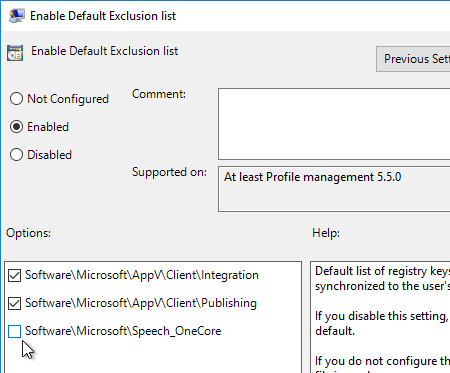Click the setting icon beside the policy heading
Viewport: 450px width, 373px height.
15,53
